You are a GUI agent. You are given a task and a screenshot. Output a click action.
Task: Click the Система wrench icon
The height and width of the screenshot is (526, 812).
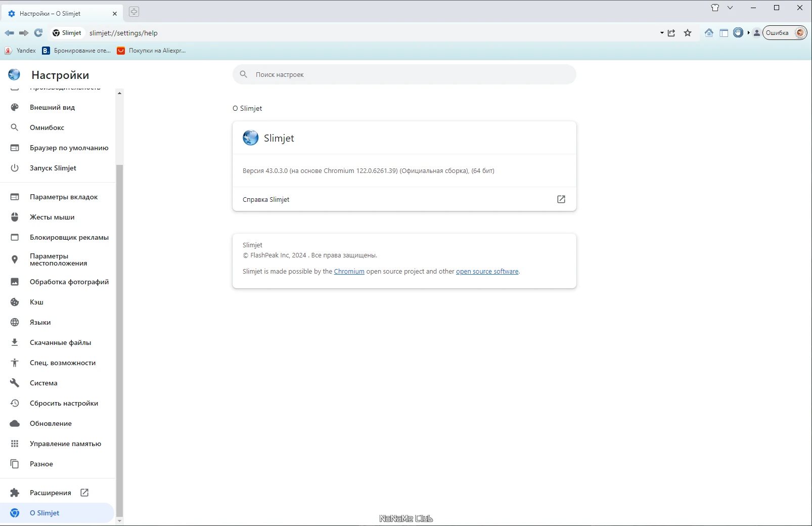(15, 383)
